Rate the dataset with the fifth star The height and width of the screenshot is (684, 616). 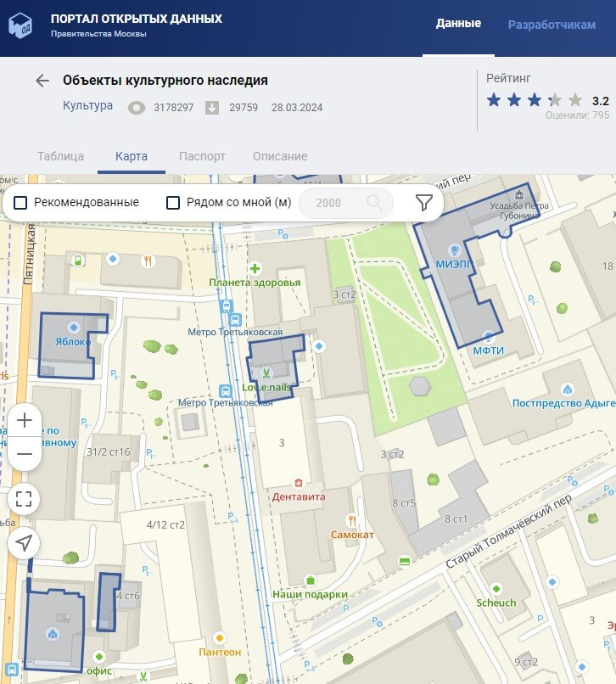575,100
